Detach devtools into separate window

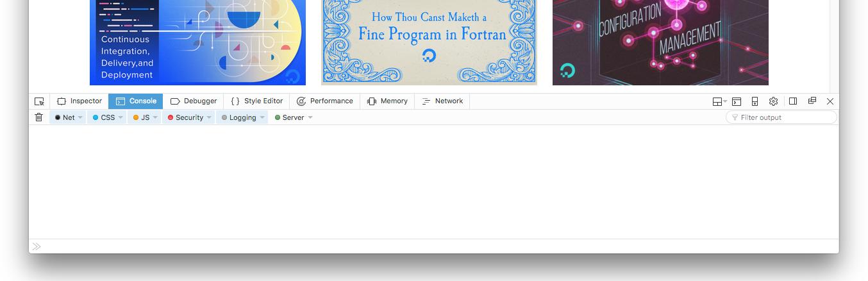pos(812,101)
